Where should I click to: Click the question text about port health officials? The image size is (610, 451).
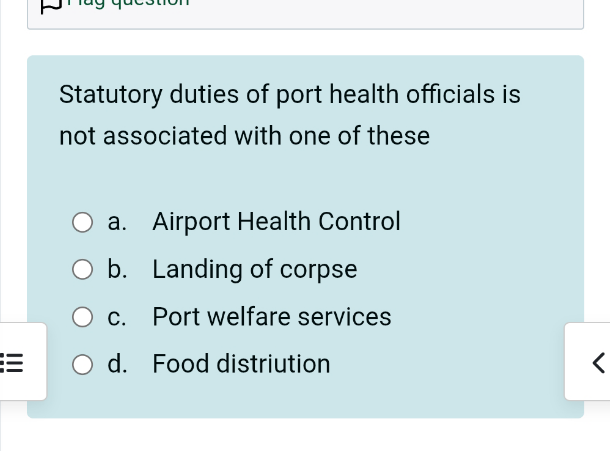(x=289, y=95)
